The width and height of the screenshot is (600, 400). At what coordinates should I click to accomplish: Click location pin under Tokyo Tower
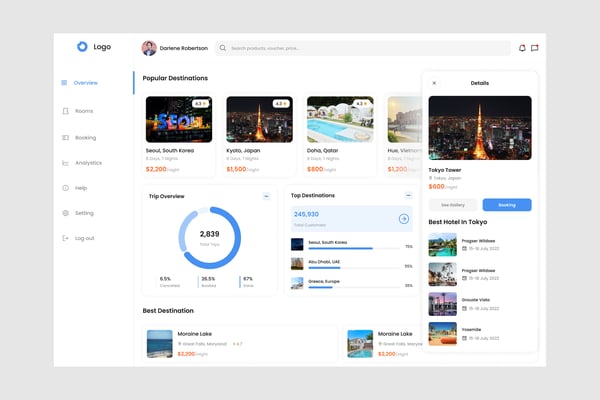(430, 178)
